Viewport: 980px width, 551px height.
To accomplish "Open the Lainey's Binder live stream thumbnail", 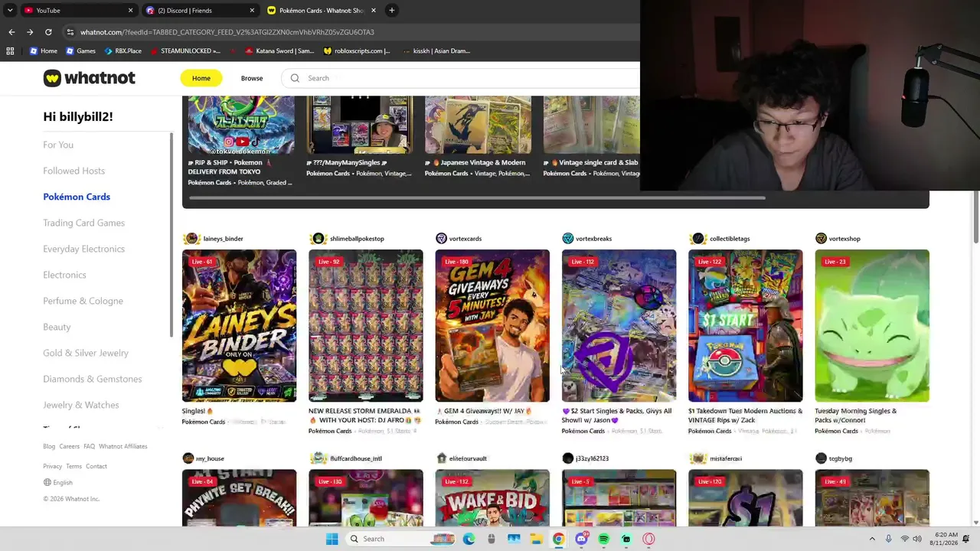I will click(x=239, y=325).
